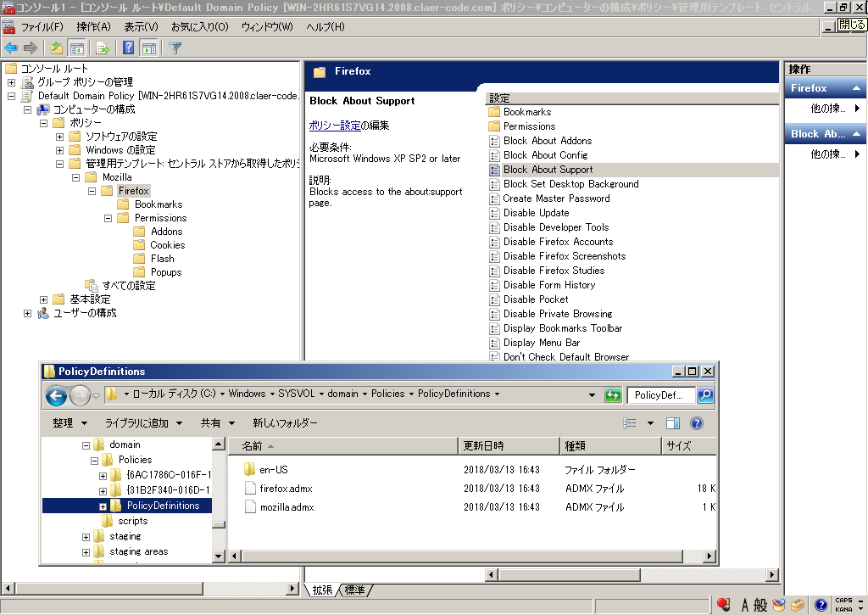The image size is (868, 615).
Task: Expand the ユーザーの構成 node
Action: click(27, 313)
